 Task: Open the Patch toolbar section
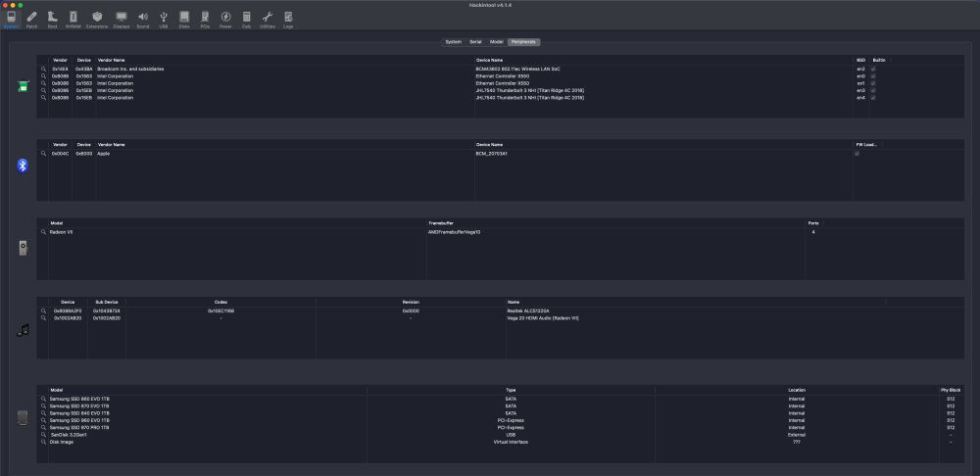click(32, 20)
